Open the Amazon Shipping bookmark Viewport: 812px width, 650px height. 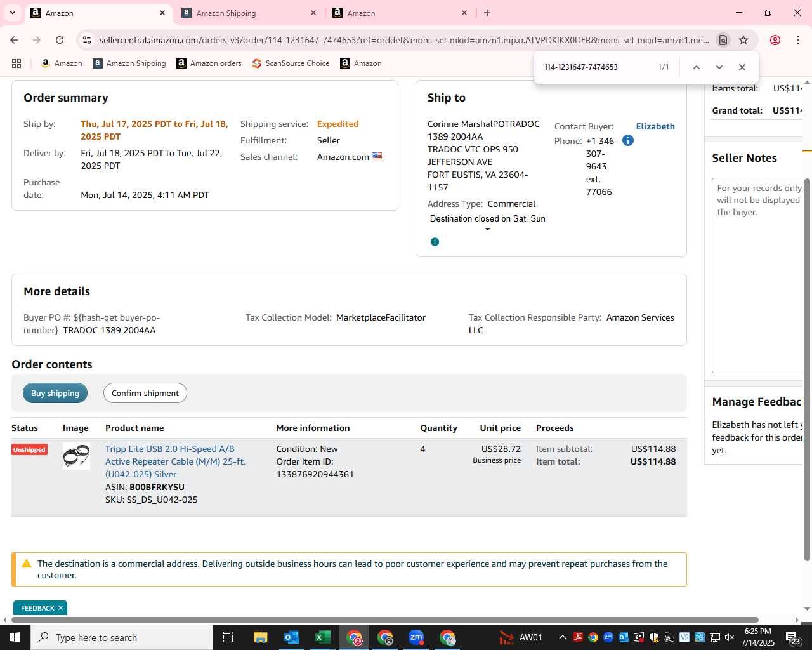(x=129, y=63)
